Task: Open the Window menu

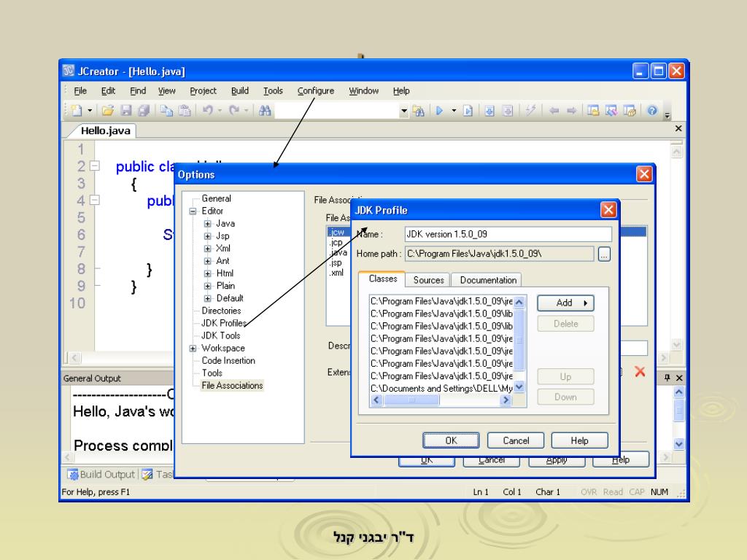Action: click(x=363, y=91)
